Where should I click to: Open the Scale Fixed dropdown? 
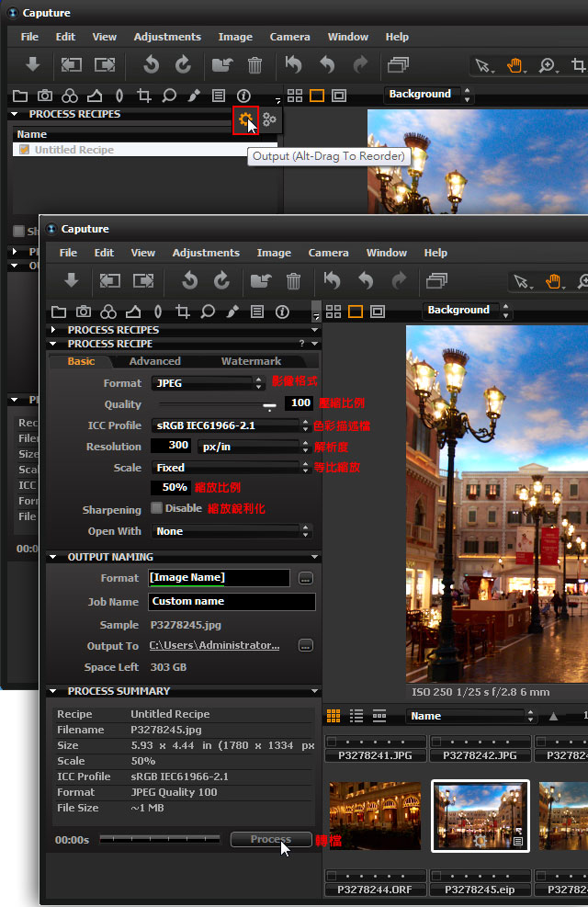(x=231, y=468)
